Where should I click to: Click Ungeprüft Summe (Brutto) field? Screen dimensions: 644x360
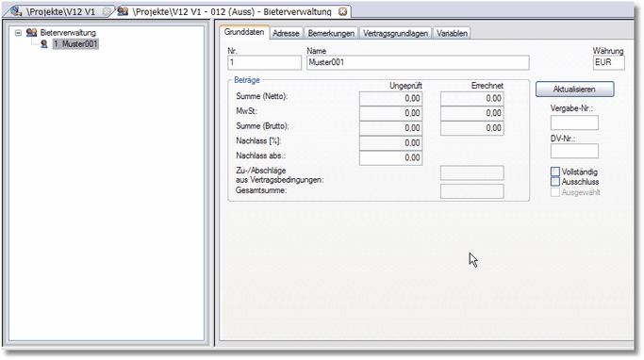pos(390,128)
